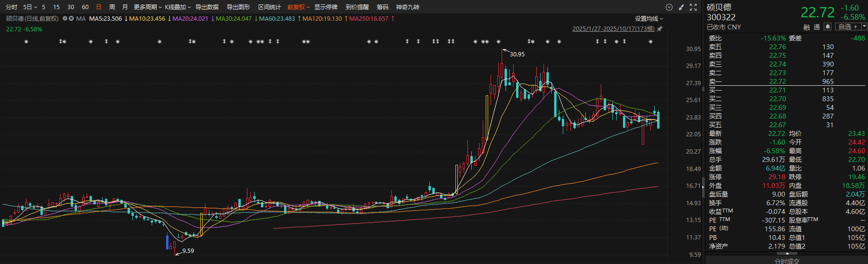Image resolution: width=868 pixels, height=264 pixels.
Task: Pin the date range with pushpin icon
Action: pos(660,29)
